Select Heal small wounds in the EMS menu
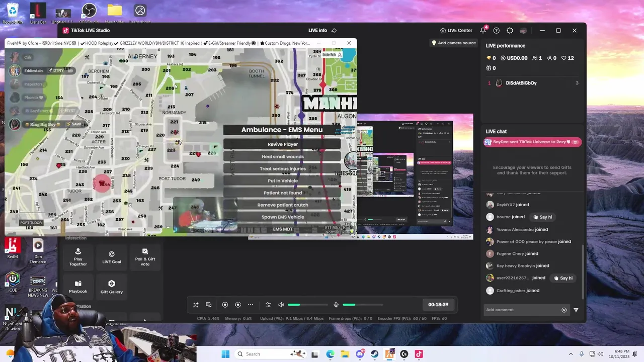Image resolution: width=644 pixels, height=362 pixels. (x=282, y=156)
